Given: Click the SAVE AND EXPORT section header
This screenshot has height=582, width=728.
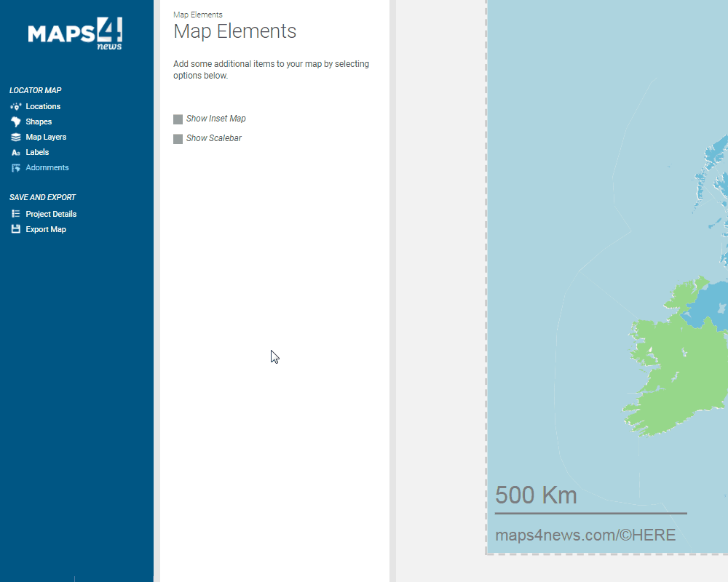Looking at the screenshot, I should click(42, 197).
